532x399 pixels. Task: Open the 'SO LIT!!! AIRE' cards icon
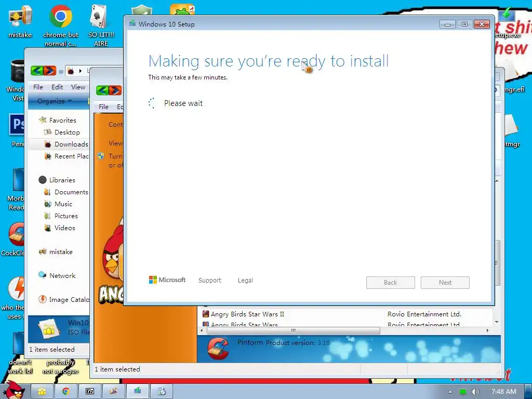(101, 25)
